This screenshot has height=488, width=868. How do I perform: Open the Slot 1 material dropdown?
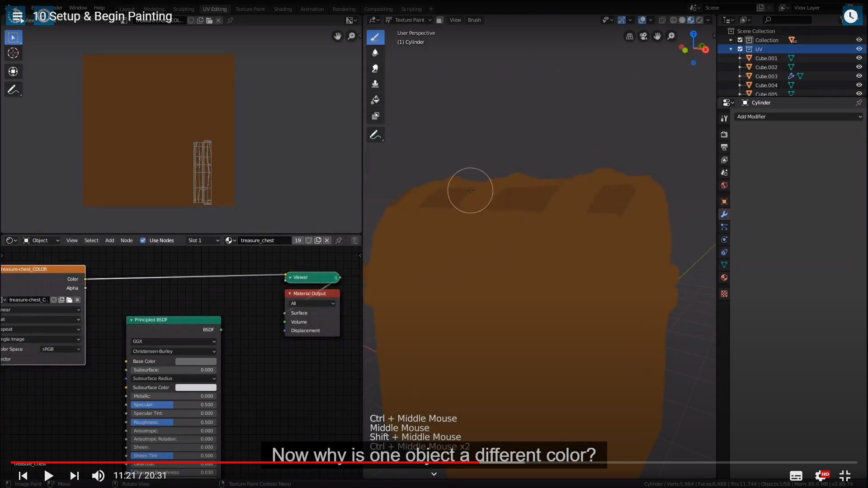tap(203, 240)
